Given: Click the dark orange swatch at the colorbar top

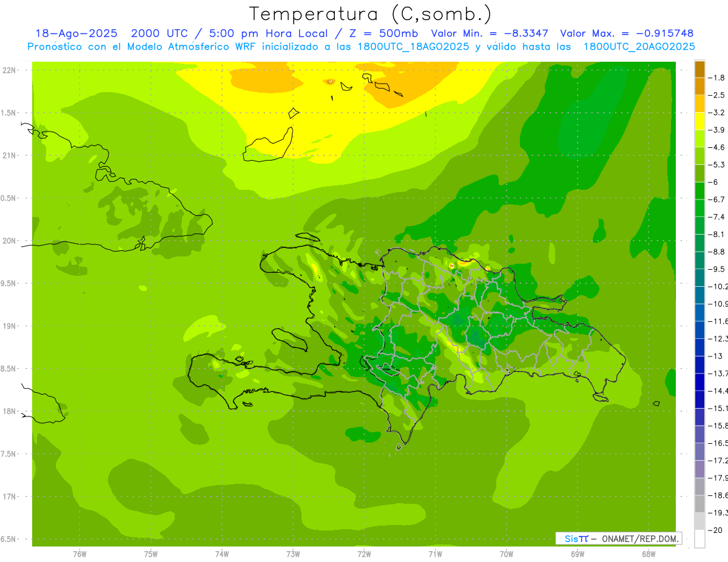Looking at the screenshot, I should (x=700, y=69).
